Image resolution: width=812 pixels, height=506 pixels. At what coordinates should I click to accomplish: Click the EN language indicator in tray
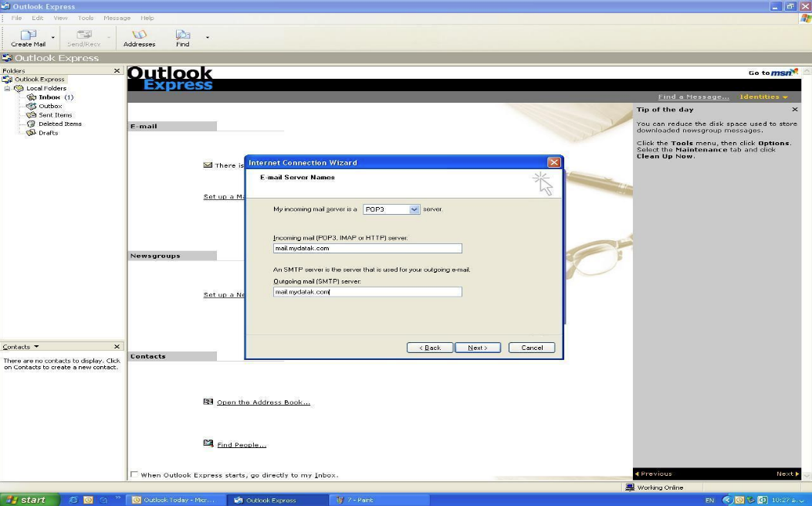point(709,501)
